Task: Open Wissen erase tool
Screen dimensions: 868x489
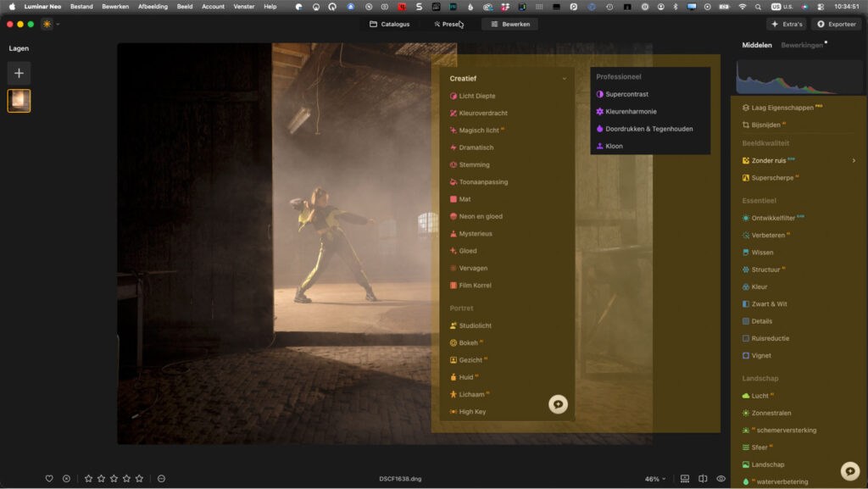Action: coord(758,253)
